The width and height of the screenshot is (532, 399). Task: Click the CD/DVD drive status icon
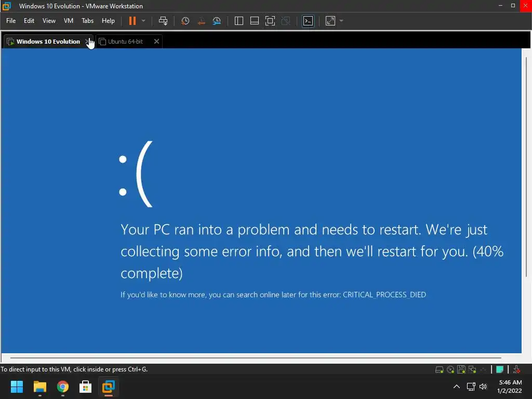[x=450, y=369]
